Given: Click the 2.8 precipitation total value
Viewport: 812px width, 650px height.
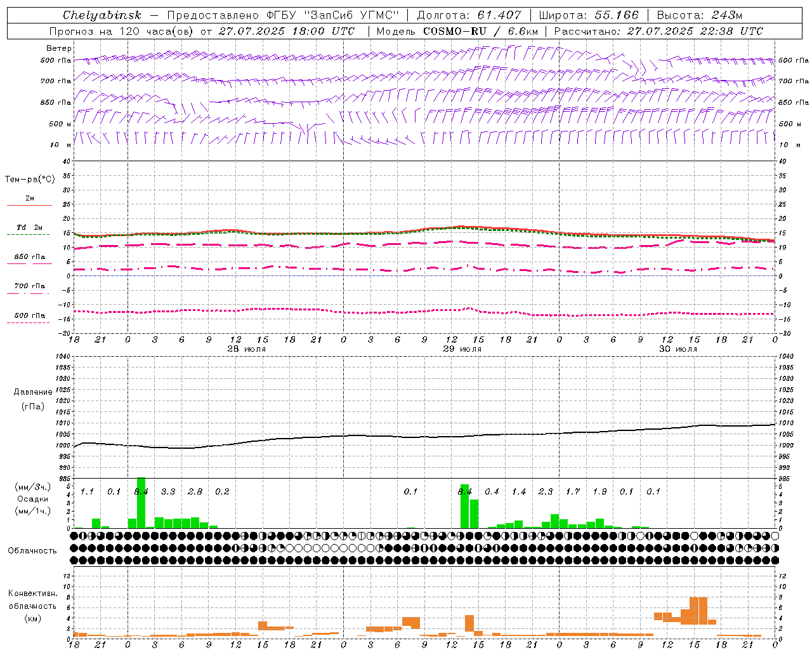Looking at the screenshot, I should (x=195, y=491).
